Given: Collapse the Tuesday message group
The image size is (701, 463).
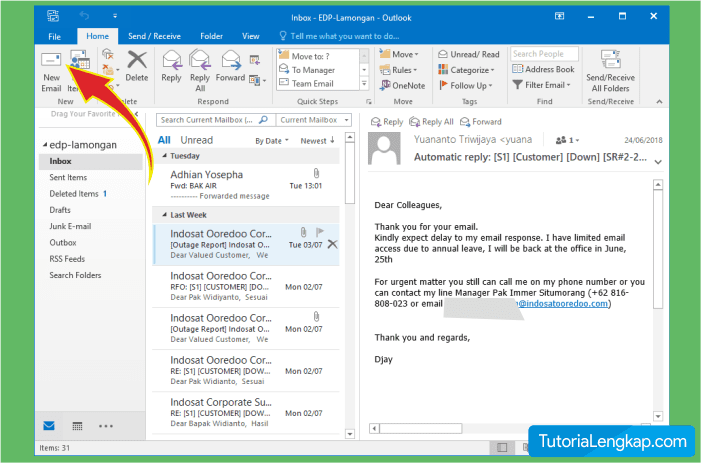Looking at the screenshot, I should (164, 156).
